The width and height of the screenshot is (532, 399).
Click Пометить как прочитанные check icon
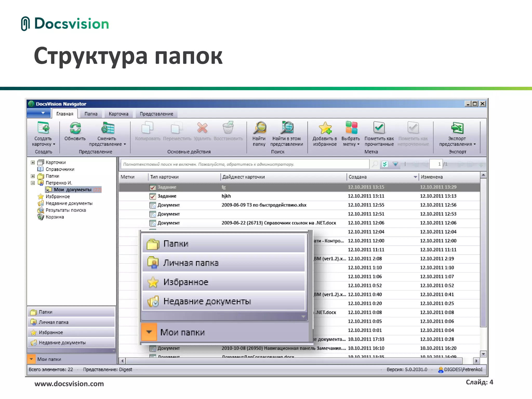point(379,128)
